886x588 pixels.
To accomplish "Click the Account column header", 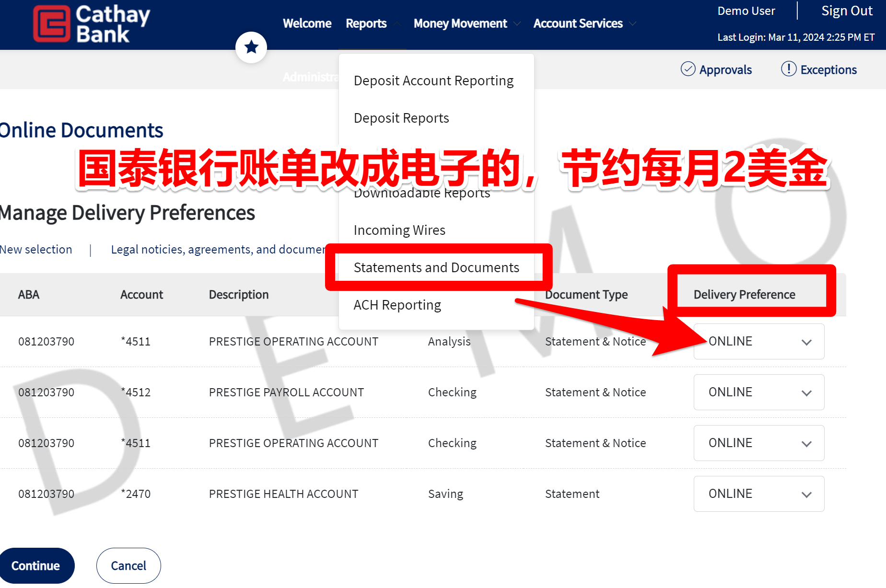I will click(141, 294).
